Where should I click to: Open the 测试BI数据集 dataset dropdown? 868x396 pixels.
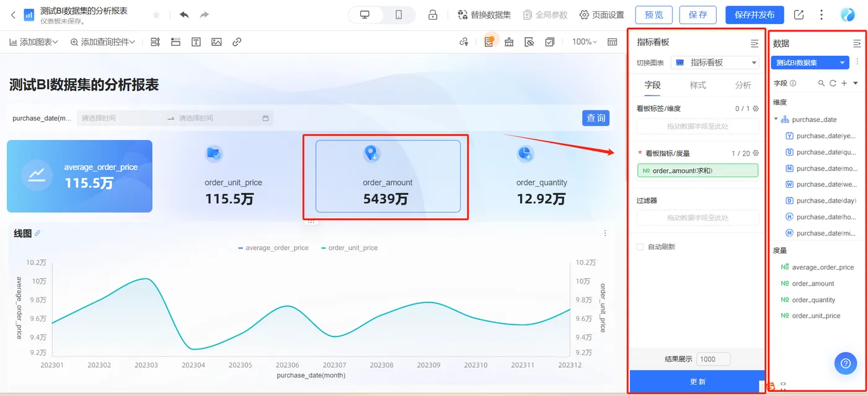click(810, 63)
